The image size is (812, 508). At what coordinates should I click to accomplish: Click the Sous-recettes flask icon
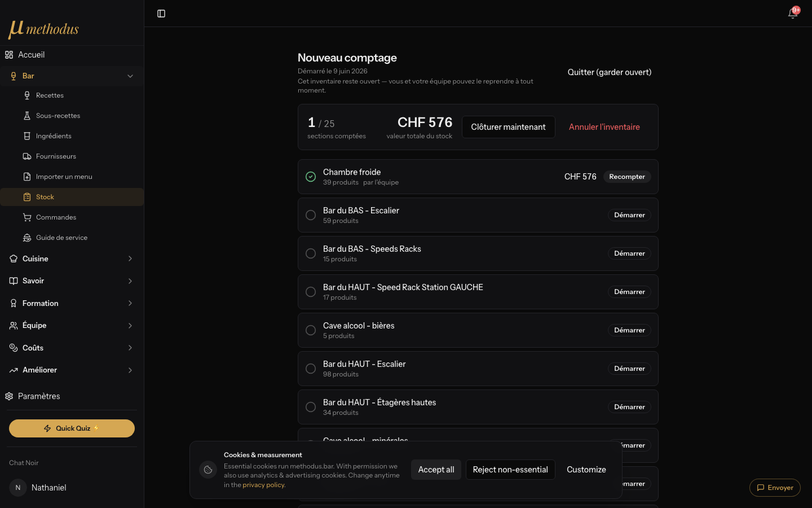tap(27, 116)
